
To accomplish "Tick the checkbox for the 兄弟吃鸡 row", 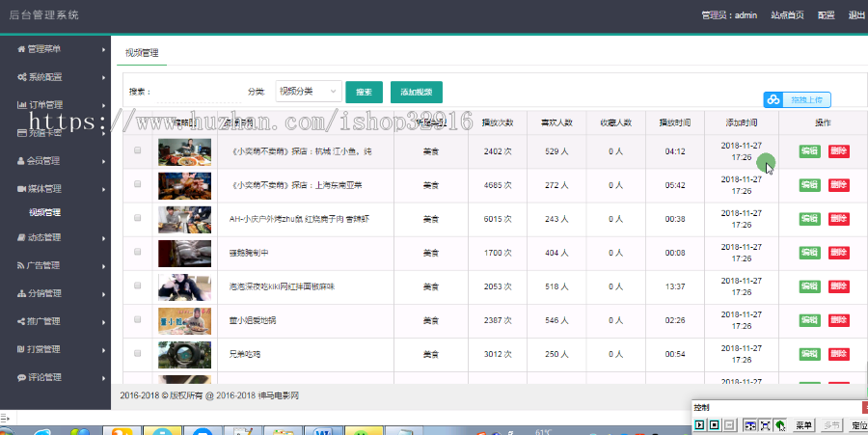I will tap(137, 353).
